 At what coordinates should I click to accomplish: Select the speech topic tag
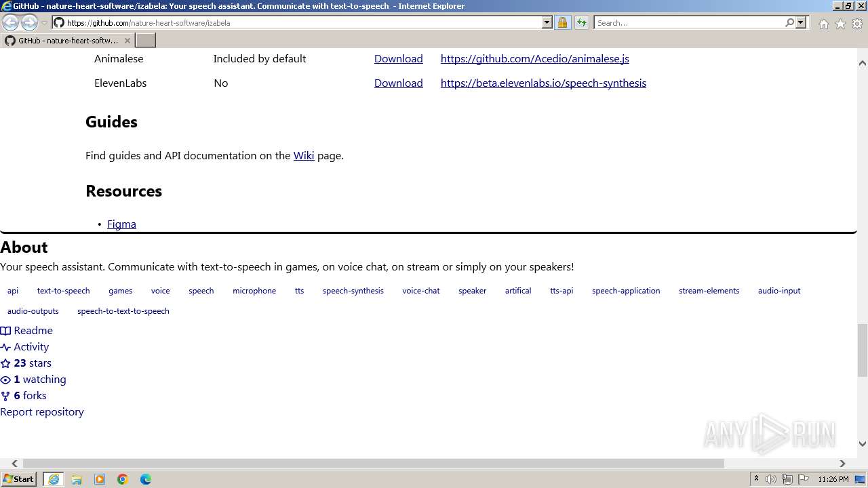click(x=201, y=291)
